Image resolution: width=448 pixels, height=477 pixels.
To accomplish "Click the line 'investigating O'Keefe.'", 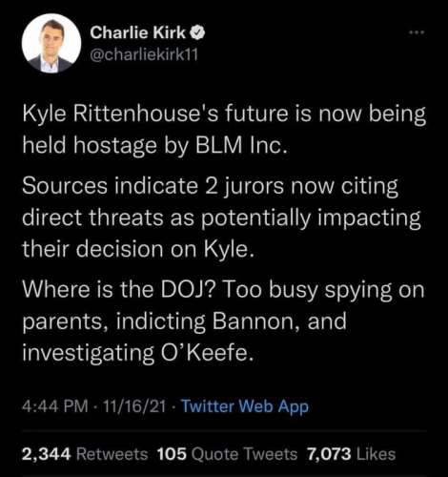I will coord(138,352).
